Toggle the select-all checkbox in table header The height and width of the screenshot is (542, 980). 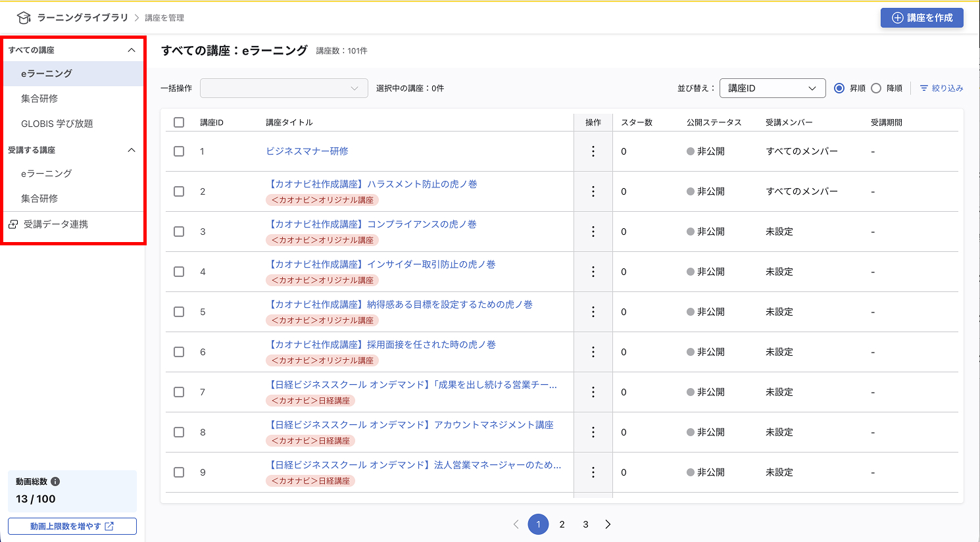179,122
